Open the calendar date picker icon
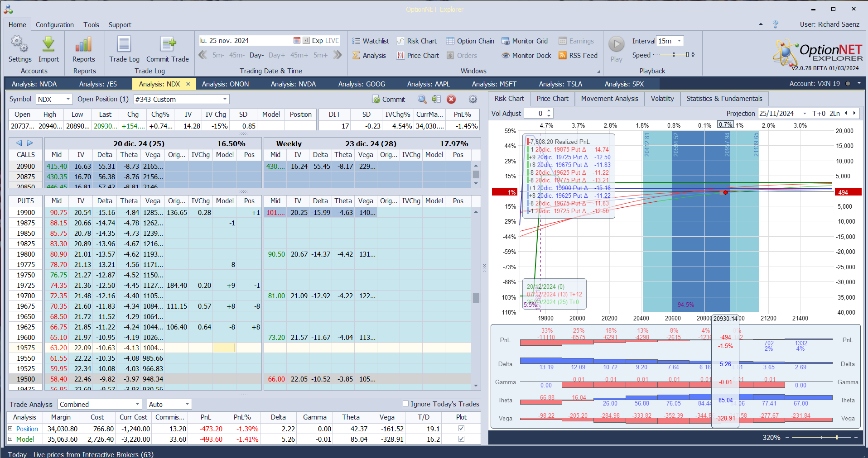 tap(297, 40)
